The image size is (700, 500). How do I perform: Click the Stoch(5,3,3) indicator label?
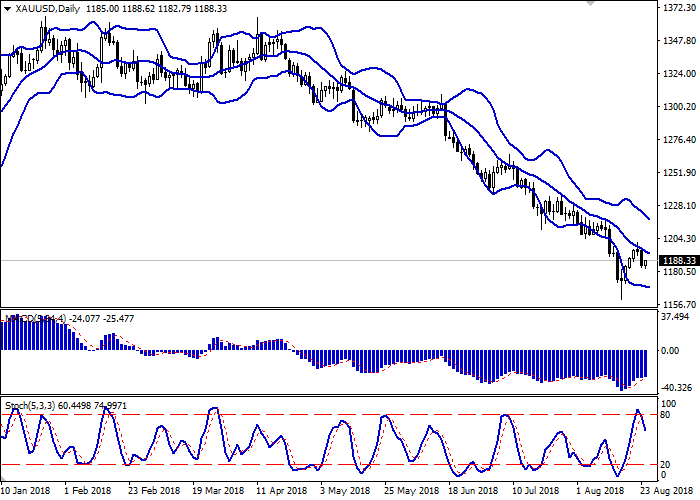tap(30, 405)
